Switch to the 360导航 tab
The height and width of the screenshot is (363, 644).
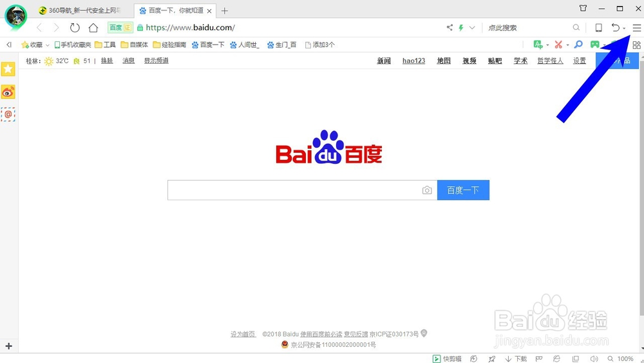pyautogui.click(x=80, y=10)
